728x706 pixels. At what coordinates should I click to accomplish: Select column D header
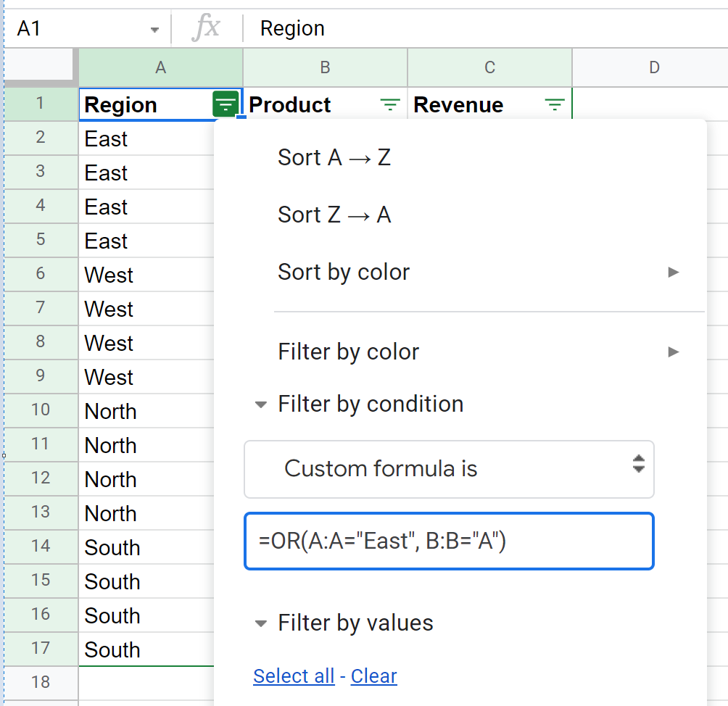(x=653, y=67)
